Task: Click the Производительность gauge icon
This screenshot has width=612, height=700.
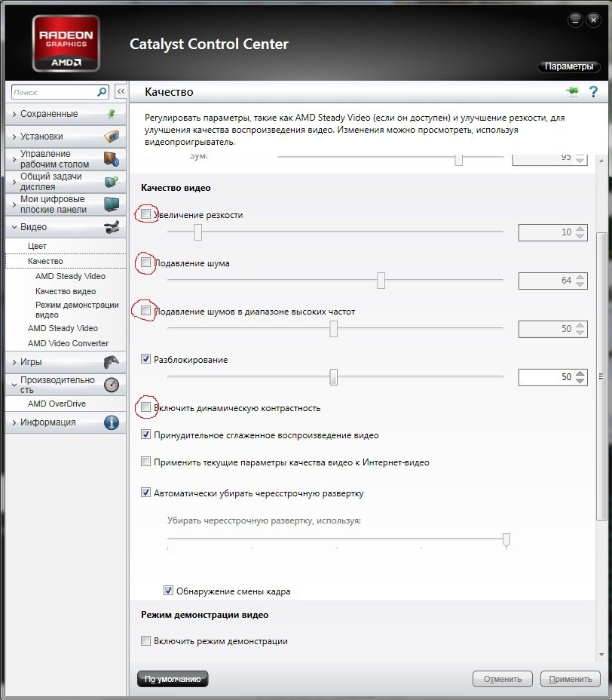Action: pyautogui.click(x=112, y=385)
